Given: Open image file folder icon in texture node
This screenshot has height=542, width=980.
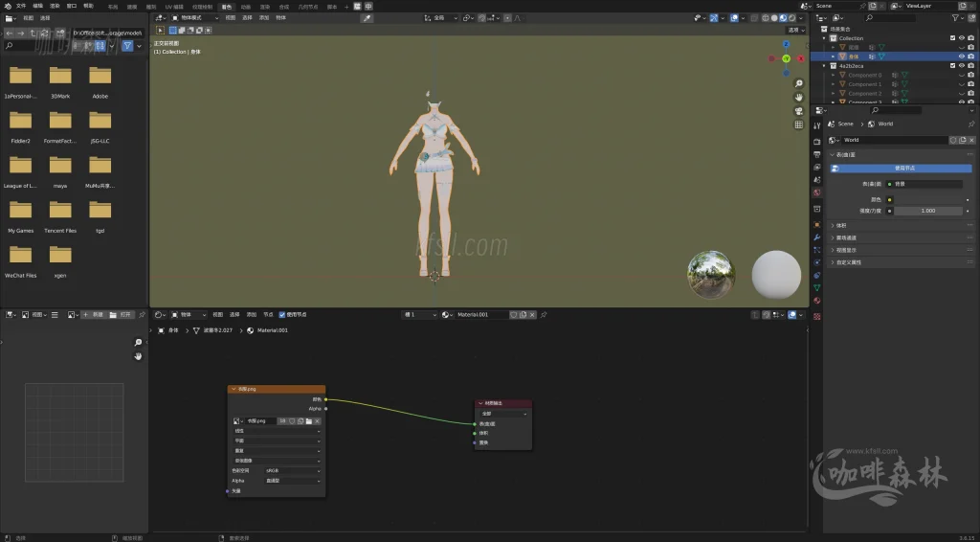Looking at the screenshot, I should (x=309, y=420).
